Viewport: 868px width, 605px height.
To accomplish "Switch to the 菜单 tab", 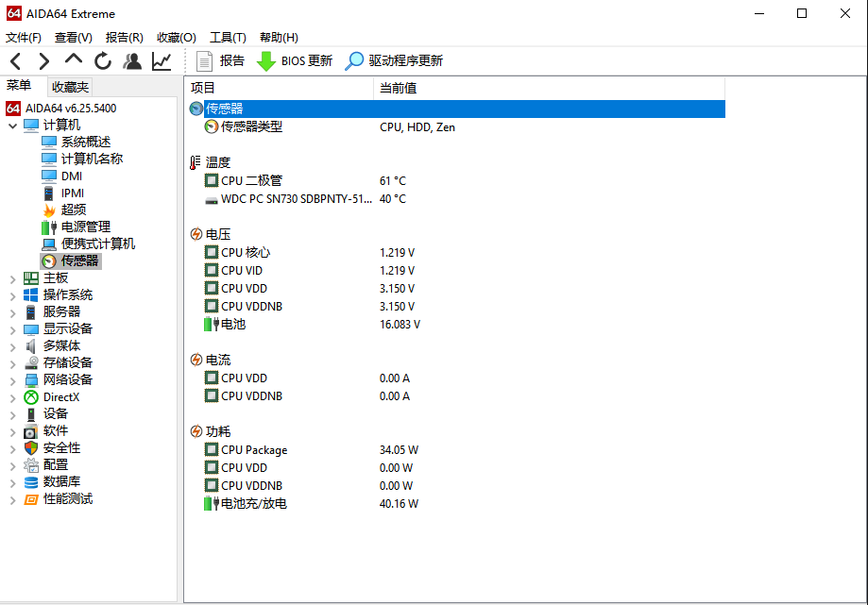I will point(19,86).
